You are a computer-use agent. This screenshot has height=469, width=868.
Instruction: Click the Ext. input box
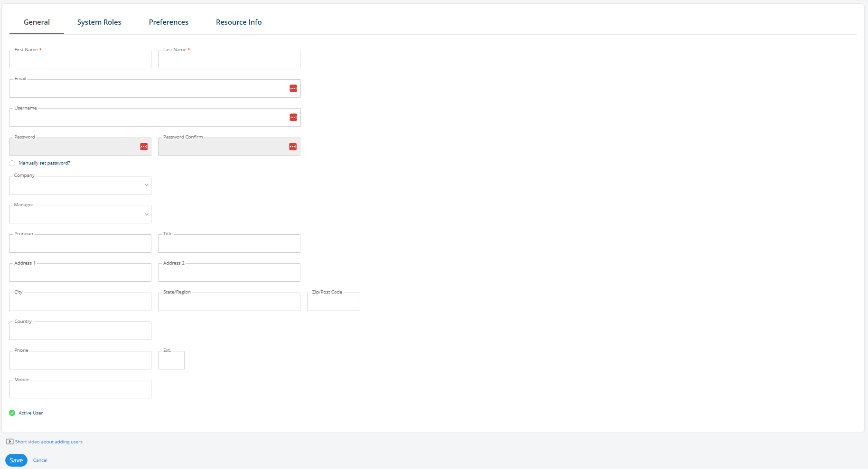point(171,360)
